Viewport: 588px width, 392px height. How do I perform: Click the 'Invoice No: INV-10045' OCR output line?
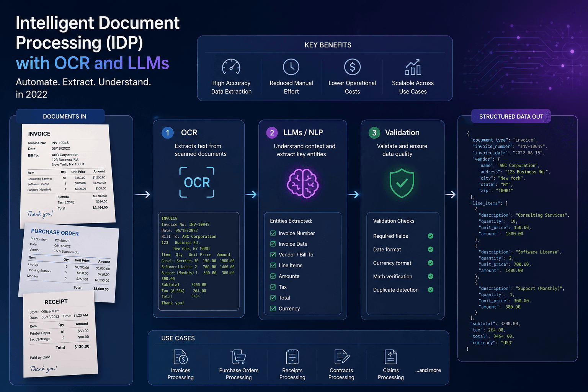pos(185,225)
